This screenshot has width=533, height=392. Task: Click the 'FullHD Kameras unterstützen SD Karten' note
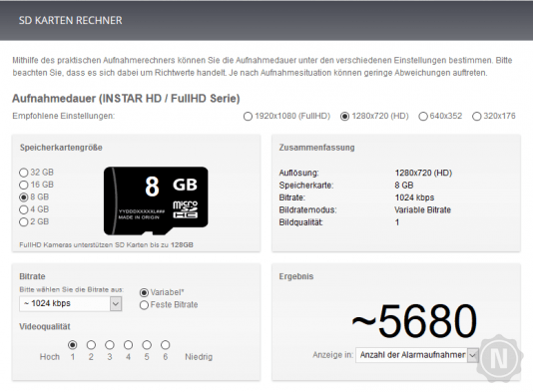click(x=106, y=245)
